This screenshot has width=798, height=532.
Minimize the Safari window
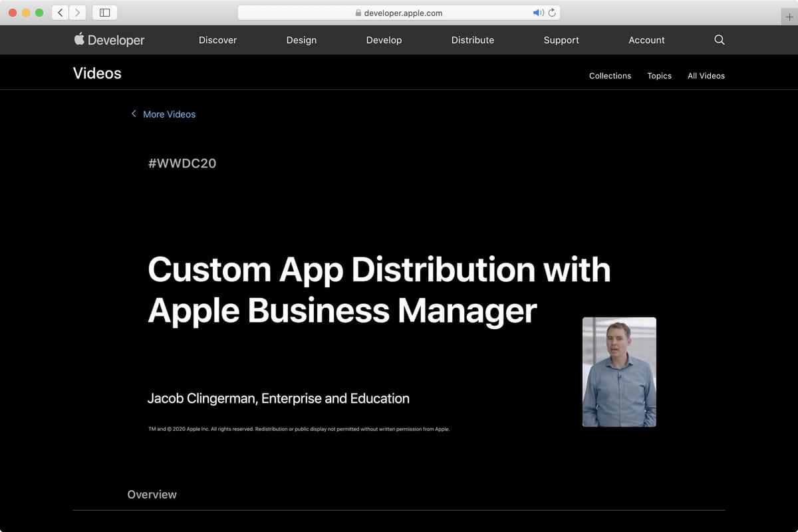point(26,13)
